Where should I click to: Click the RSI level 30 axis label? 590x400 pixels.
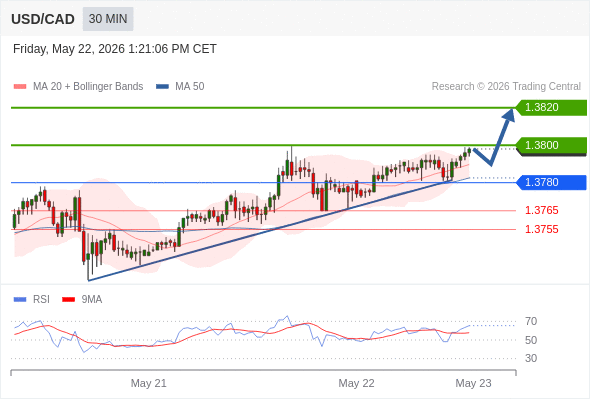tap(531, 358)
